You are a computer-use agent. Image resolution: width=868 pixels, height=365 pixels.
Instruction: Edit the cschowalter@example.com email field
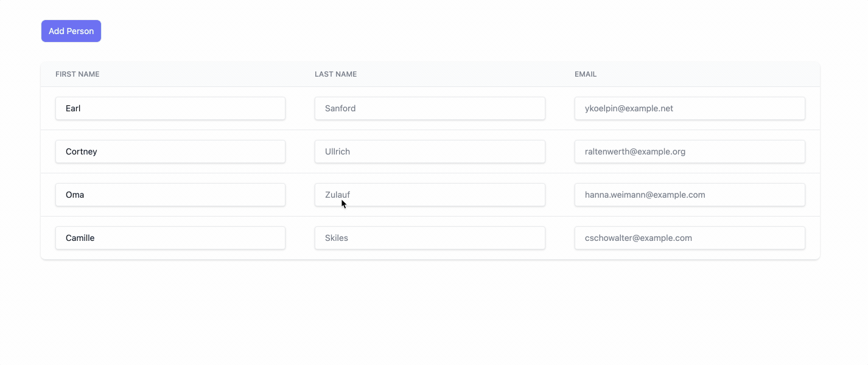pos(690,238)
